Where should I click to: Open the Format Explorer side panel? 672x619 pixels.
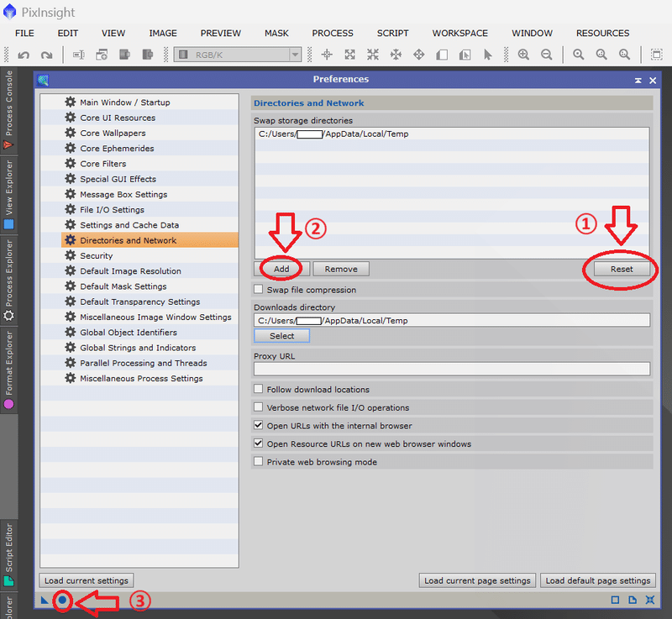tap(8, 370)
